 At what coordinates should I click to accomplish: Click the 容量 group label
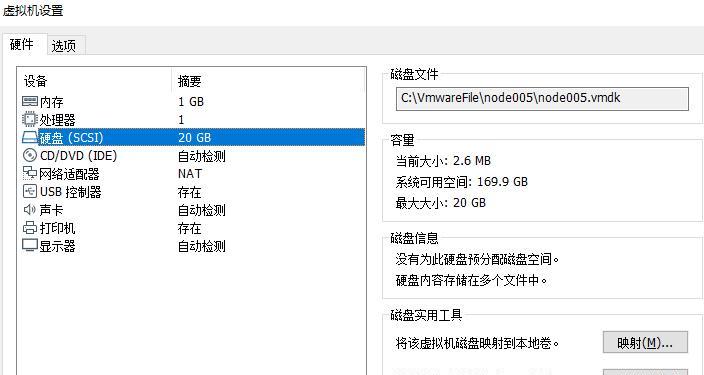(x=402, y=141)
